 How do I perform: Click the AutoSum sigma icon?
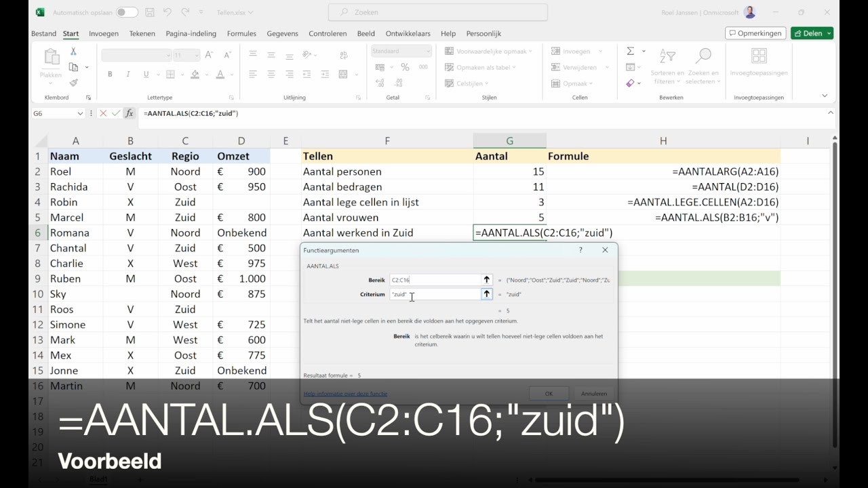(630, 51)
